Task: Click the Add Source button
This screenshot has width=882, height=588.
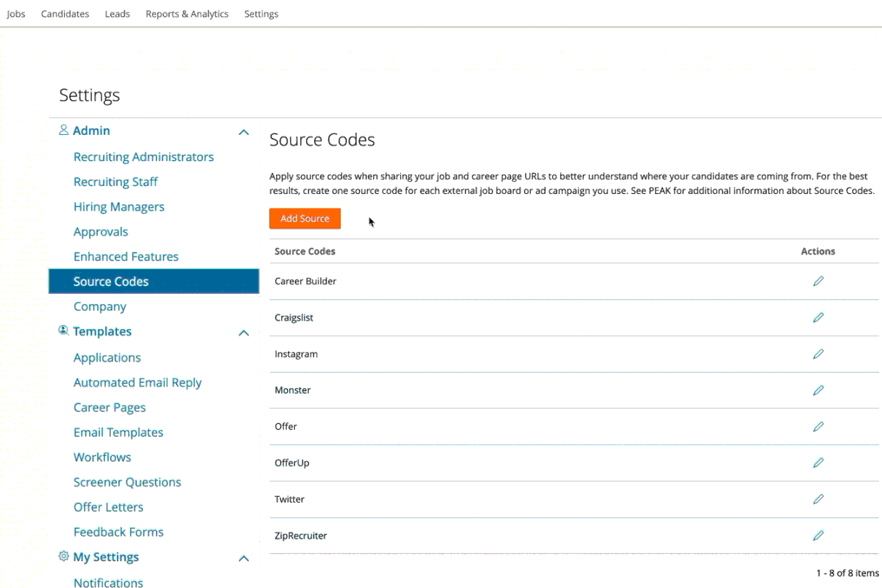Action: [305, 219]
